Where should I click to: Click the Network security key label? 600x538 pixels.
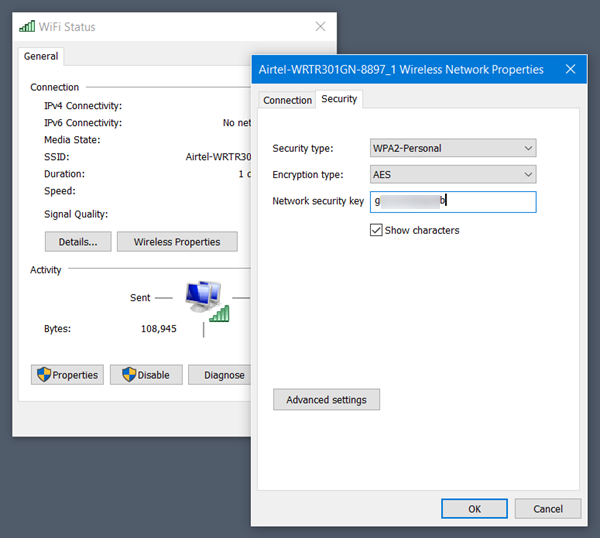pos(318,201)
